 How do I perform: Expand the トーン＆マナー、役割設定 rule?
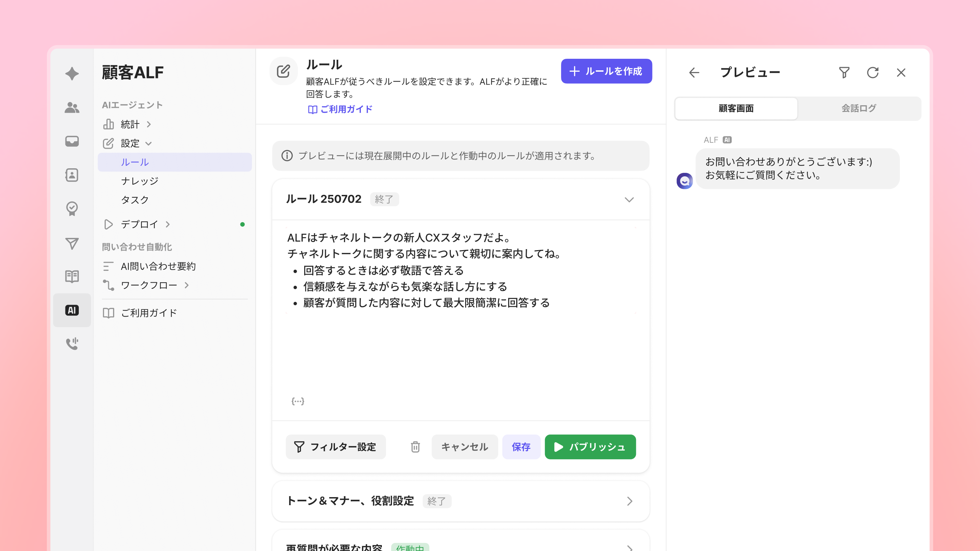[x=629, y=501]
